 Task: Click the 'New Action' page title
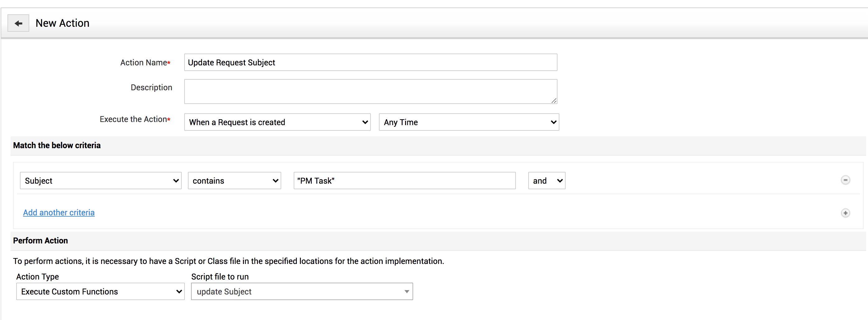[62, 23]
